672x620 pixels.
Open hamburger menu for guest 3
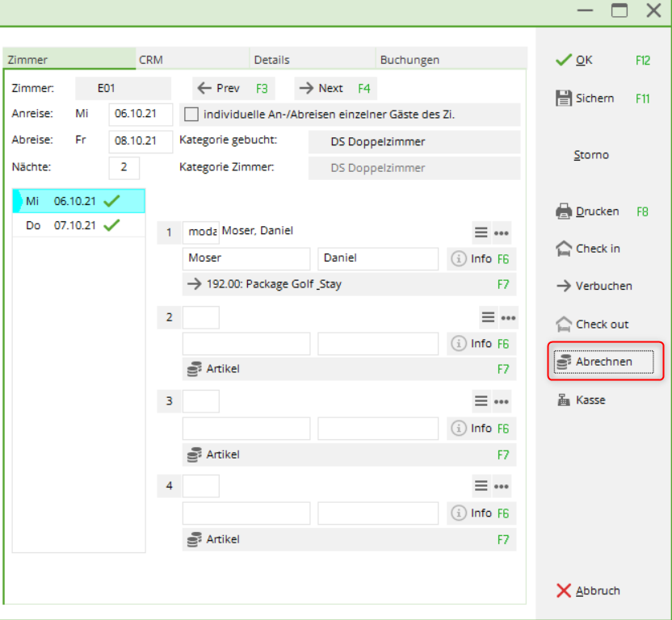(481, 401)
